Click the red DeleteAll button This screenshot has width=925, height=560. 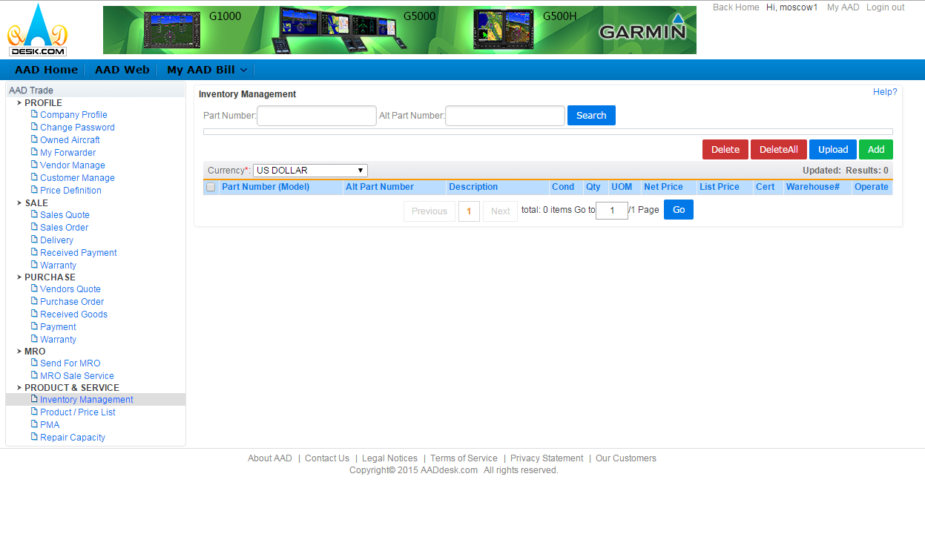[779, 150]
